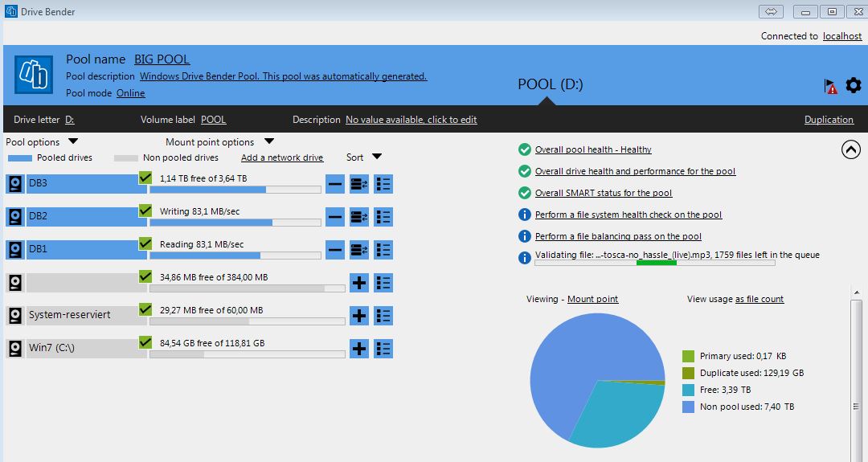Click the DB3 drive usage bar
Screen dimensions: 868x462
click(235, 190)
